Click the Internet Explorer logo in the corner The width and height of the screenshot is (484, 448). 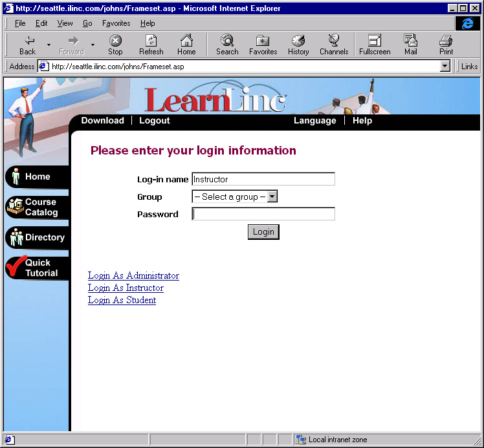click(x=468, y=23)
